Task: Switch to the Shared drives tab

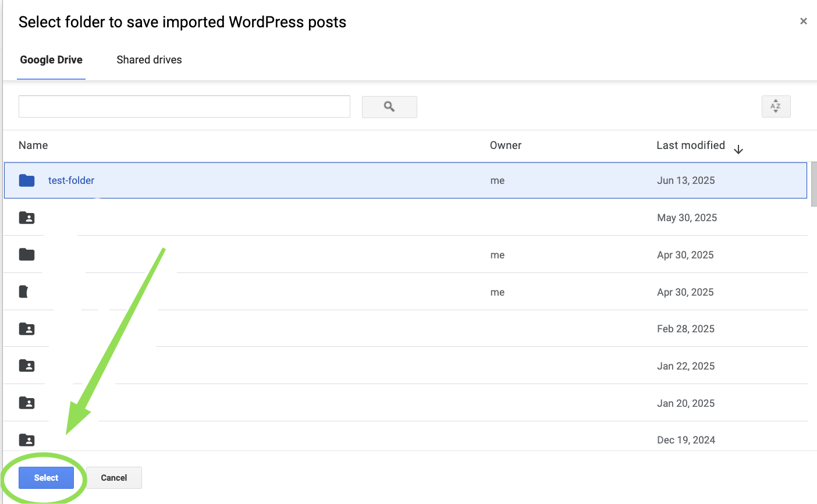Action: (149, 60)
